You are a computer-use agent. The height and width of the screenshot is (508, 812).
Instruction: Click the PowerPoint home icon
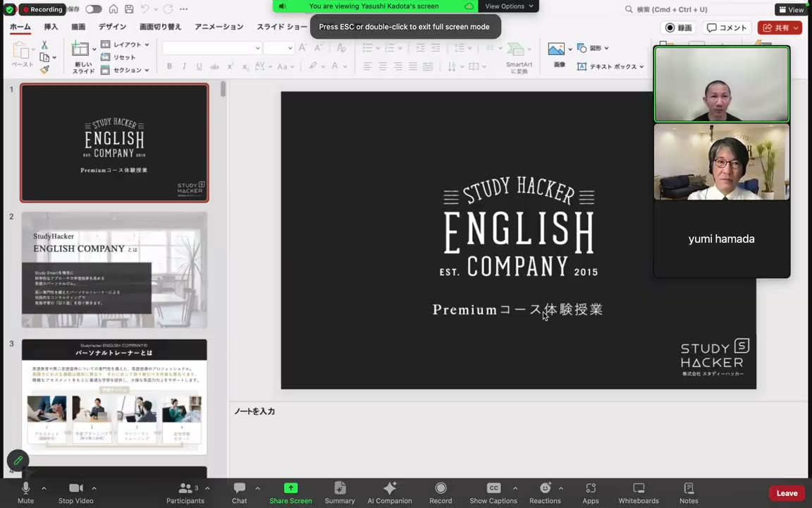pyautogui.click(x=113, y=8)
